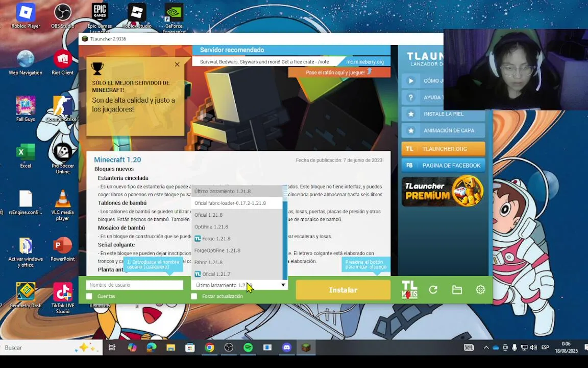Select Oficial 1.21.7 version
588x368 pixels.
237,274
